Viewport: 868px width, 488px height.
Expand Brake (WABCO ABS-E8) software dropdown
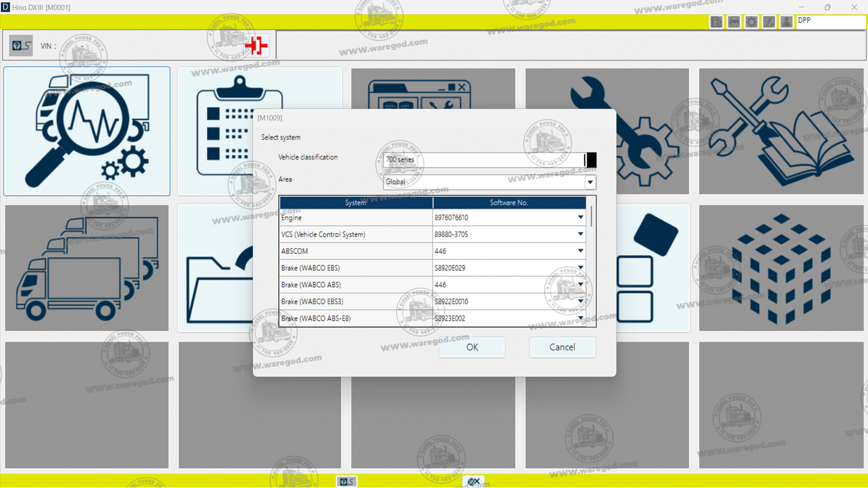580,318
